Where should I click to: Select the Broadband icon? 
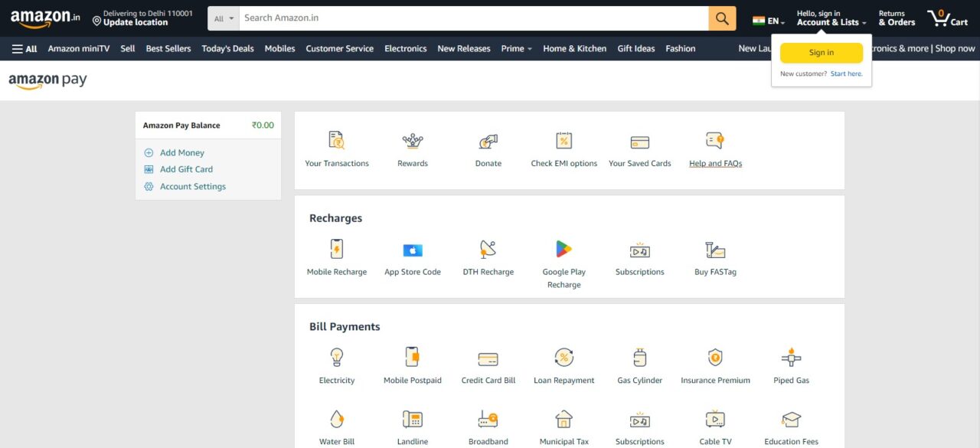(488, 419)
